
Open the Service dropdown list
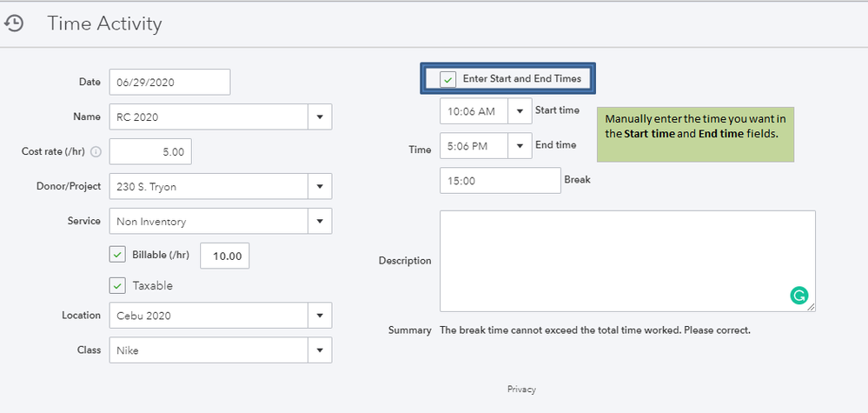point(319,221)
